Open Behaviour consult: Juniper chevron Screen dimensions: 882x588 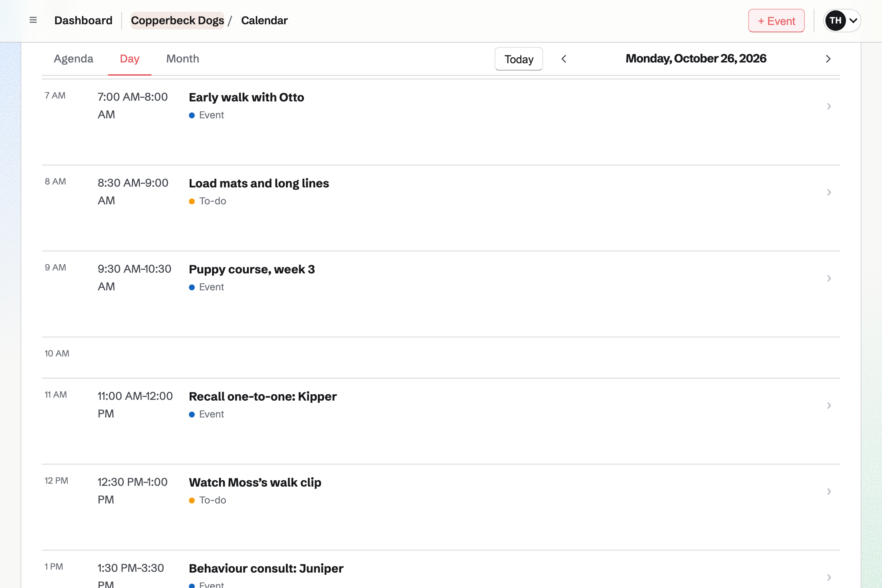click(x=829, y=577)
